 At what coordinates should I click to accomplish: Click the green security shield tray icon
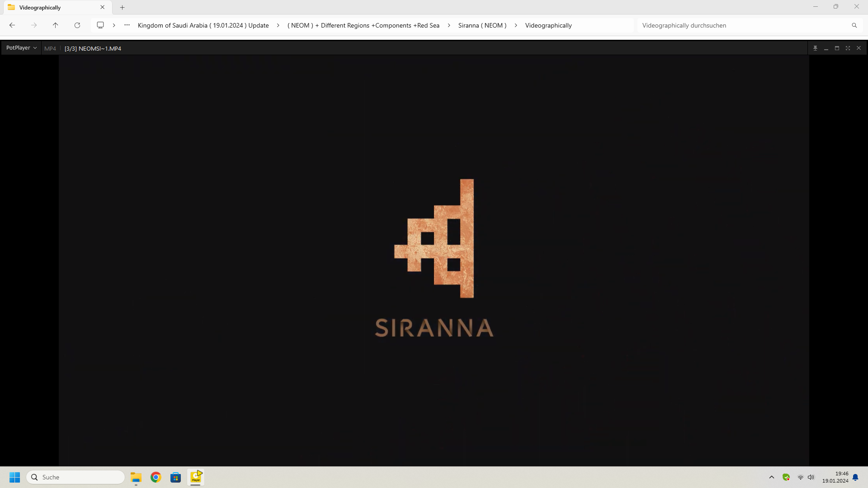786,477
